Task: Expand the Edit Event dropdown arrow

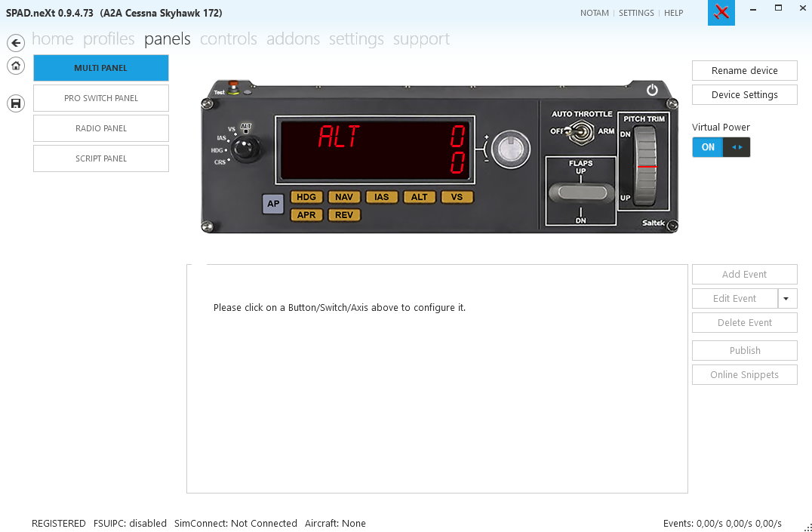Action: [787, 298]
